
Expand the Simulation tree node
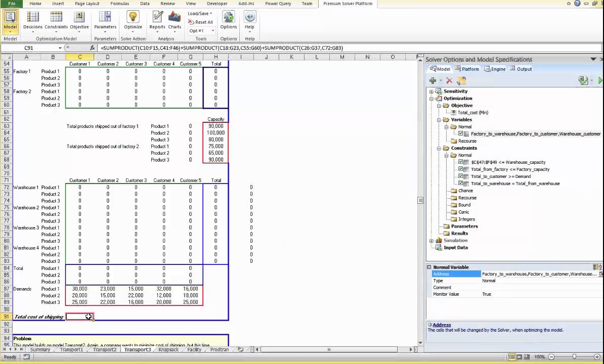(x=432, y=241)
